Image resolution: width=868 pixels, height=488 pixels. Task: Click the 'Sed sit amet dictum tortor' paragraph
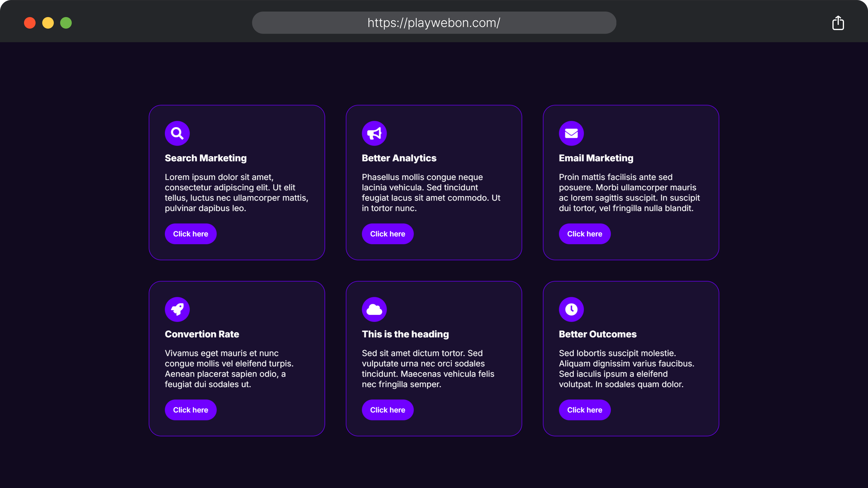pyautogui.click(x=428, y=369)
